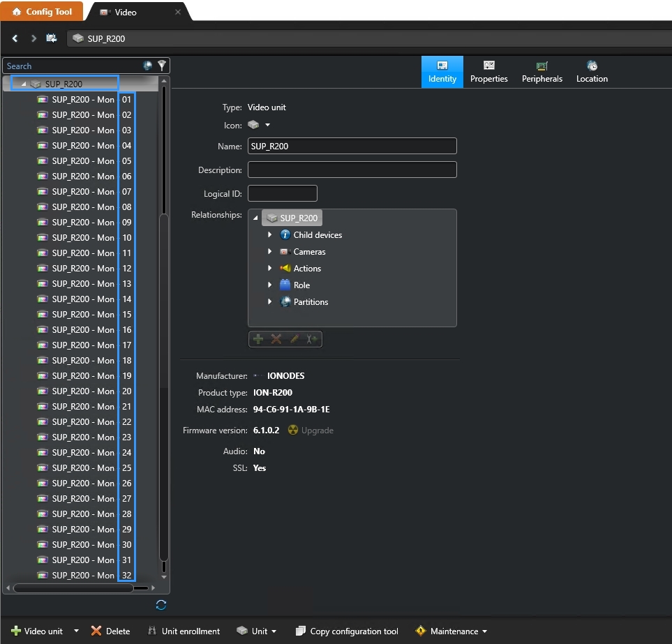Open the Copy configuration tool
Image resolution: width=672 pixels, height=644 pixels.
click(347, 631)
